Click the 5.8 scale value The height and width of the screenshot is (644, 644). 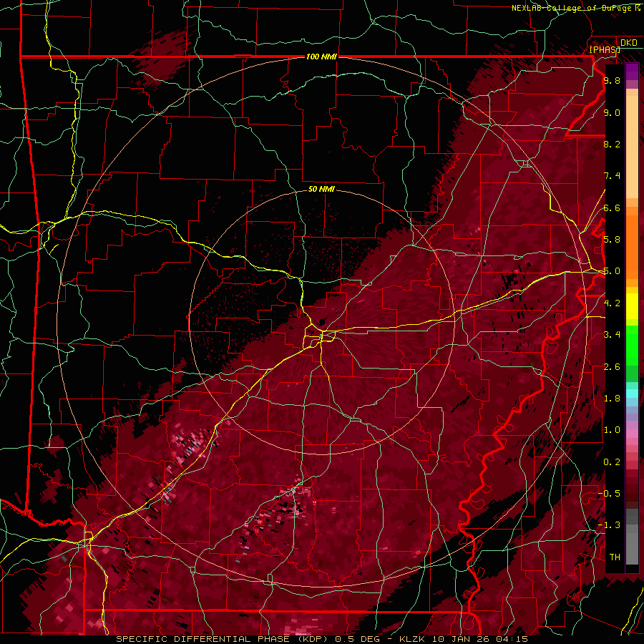pos(612,240)
